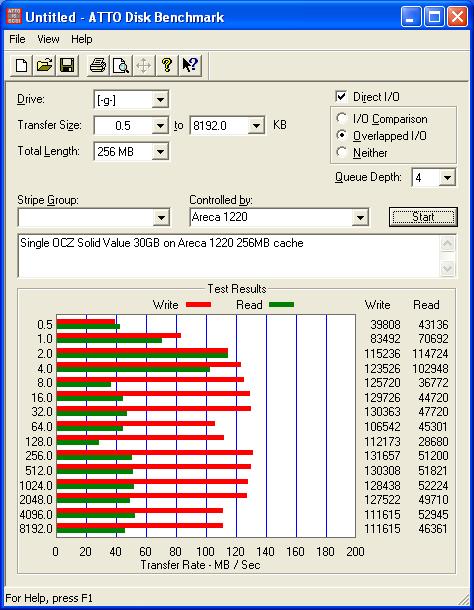Activate the context help arrow icon
Screen dimensions: 474x610
tap(190, 65)
